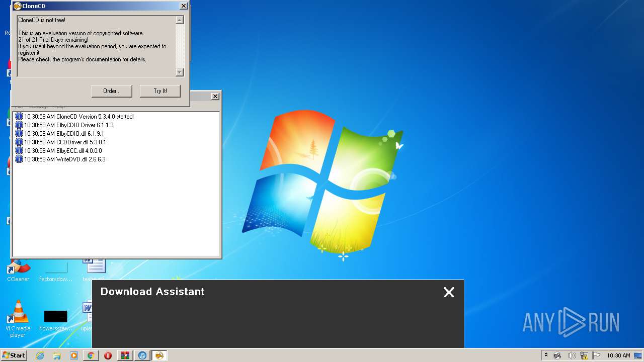Open the volume control in the system tray

[x=572, y=355]
